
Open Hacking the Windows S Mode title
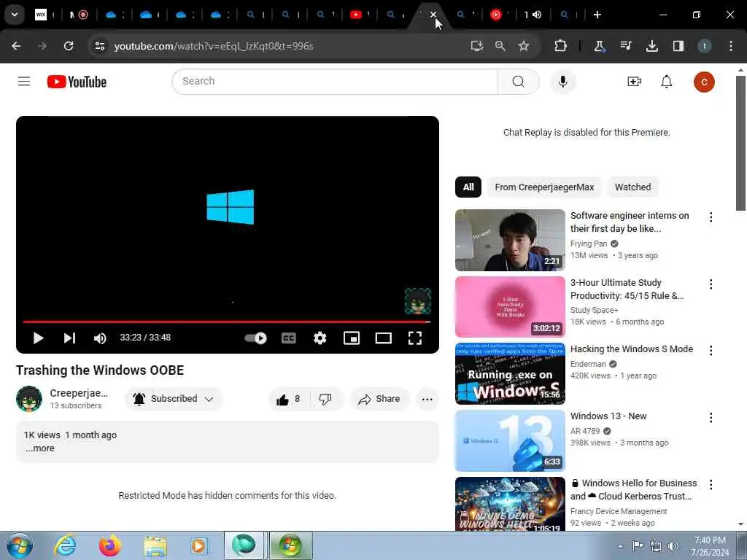(632, 349)
